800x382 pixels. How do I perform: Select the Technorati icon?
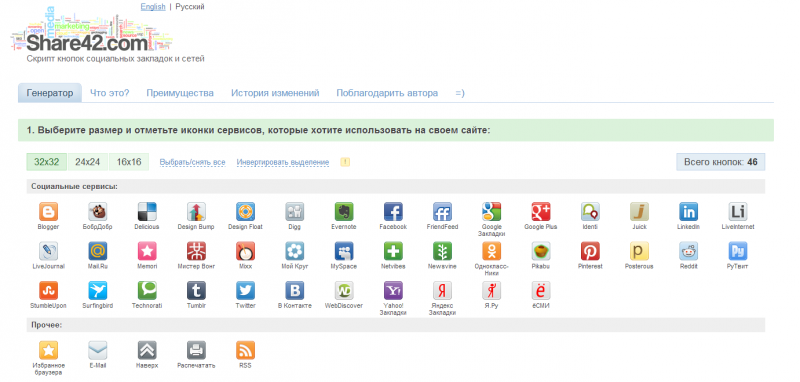[x=147, y=290]
